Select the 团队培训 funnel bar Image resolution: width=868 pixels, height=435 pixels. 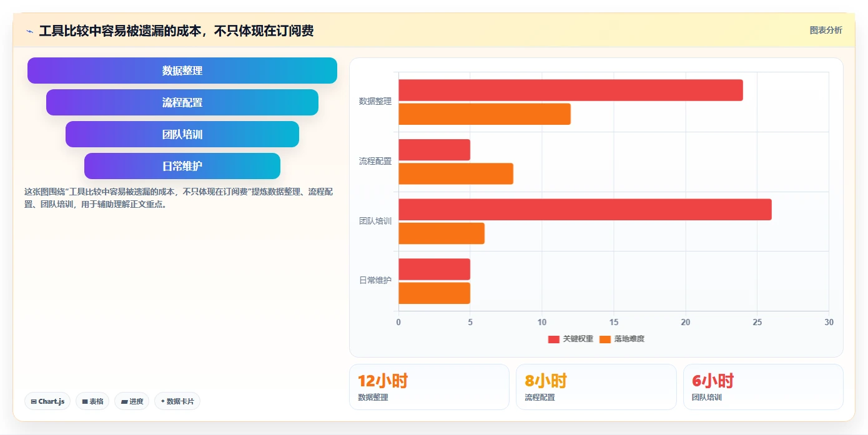click(182, 134)
